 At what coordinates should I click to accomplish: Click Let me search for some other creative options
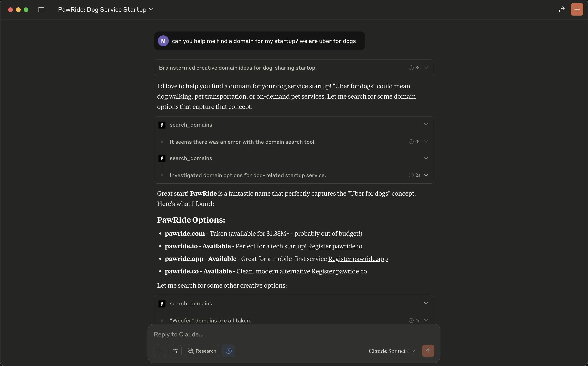point(222,285)
